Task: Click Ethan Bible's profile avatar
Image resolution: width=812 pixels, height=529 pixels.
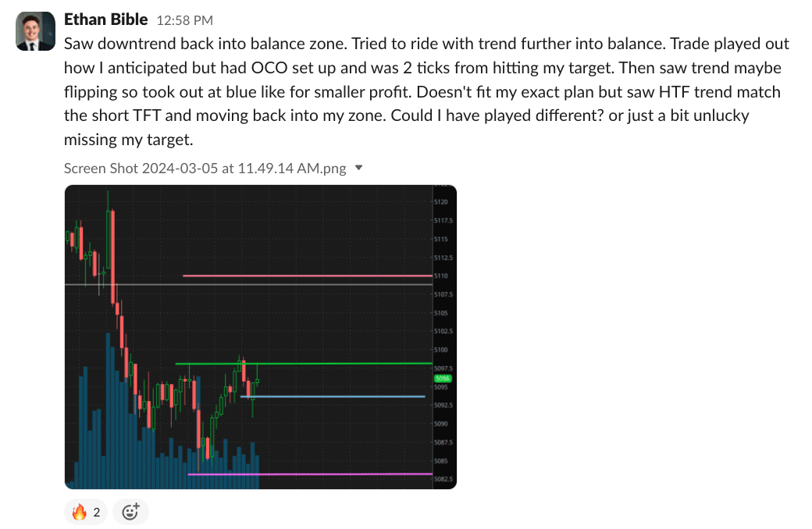Action: [x=36, y=32]
